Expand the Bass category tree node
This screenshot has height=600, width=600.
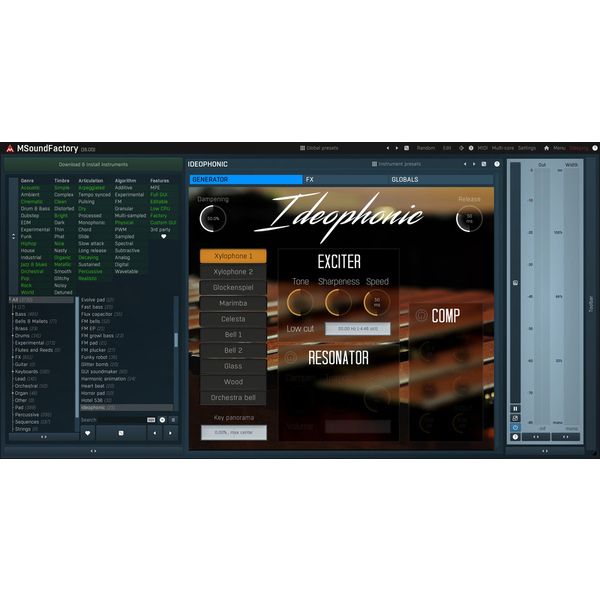(13, 314)
